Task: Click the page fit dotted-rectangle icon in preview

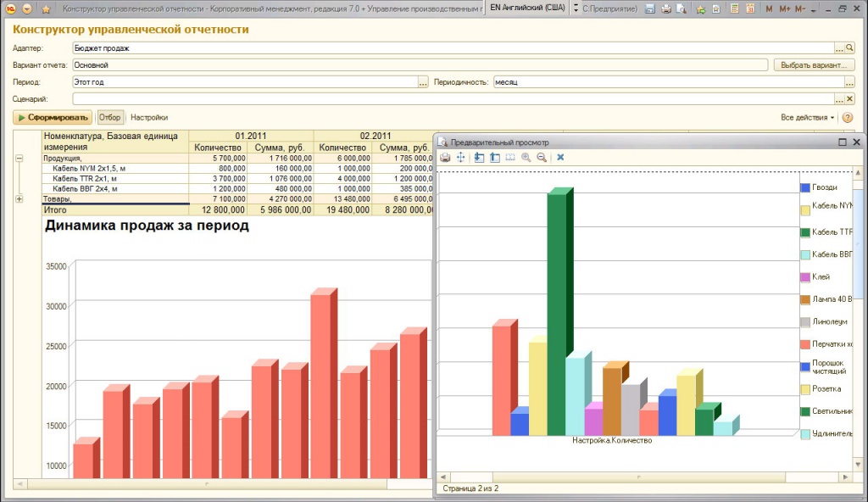Action: (x=510, y=158)
